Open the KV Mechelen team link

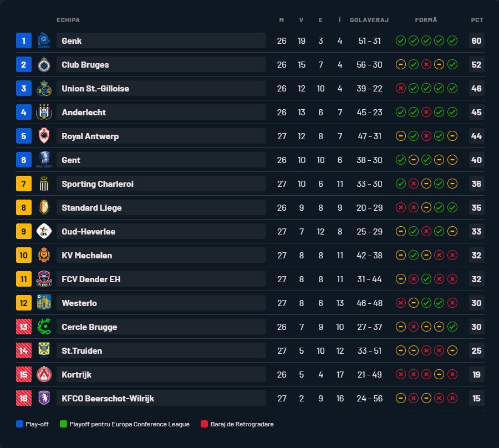tap(87, 256)
